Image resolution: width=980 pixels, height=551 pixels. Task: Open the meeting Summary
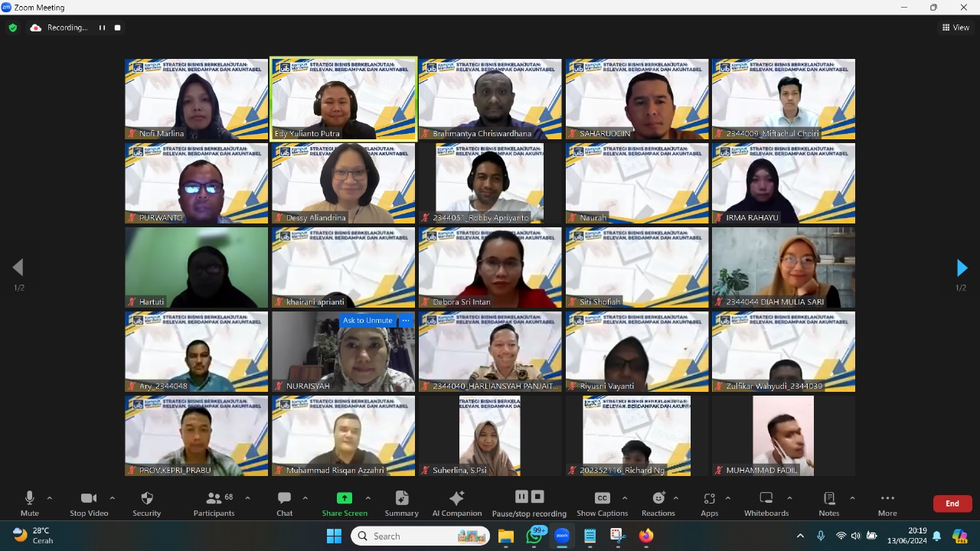pyautogui.click(x=401, y=503)
